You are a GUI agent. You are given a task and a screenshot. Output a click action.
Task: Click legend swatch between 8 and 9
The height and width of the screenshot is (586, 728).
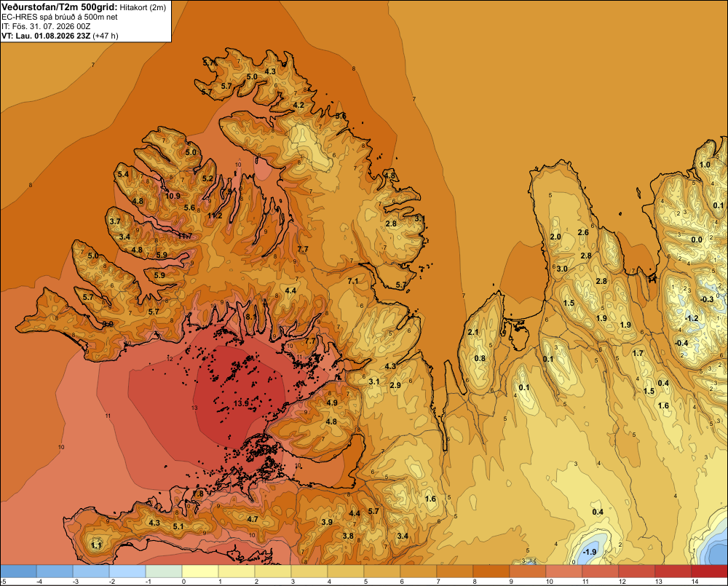491,571
